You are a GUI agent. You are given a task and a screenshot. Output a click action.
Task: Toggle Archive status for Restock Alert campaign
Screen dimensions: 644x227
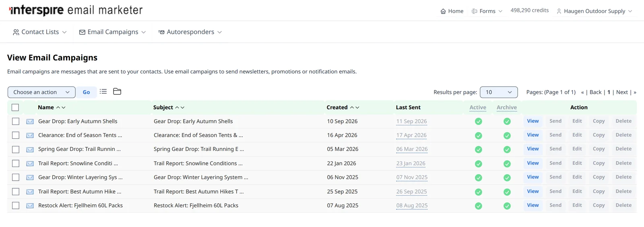coord(507,206)
